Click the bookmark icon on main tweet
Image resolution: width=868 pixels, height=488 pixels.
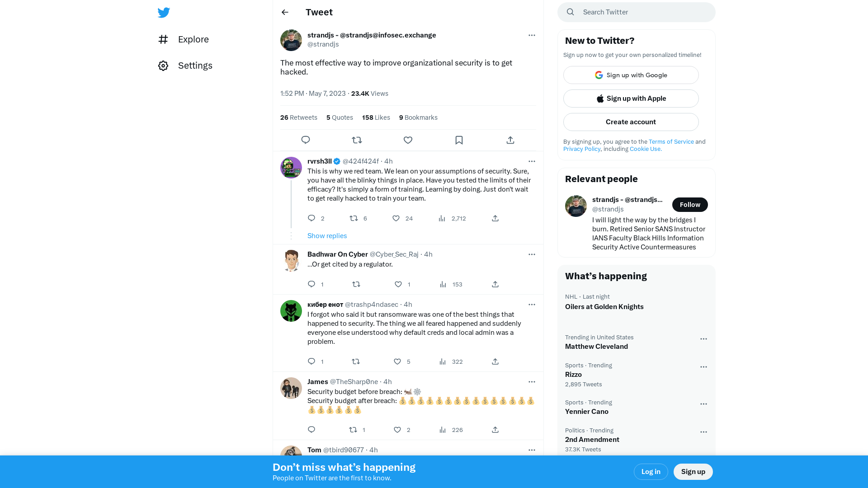click(459, 140)
